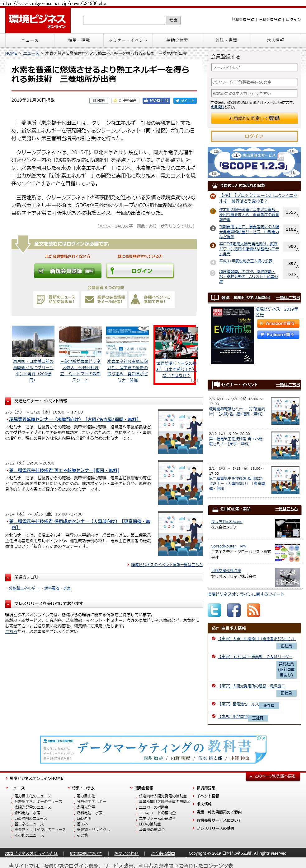Toggle the 関連カテゴリ section arrow

(x=8, y=578)
